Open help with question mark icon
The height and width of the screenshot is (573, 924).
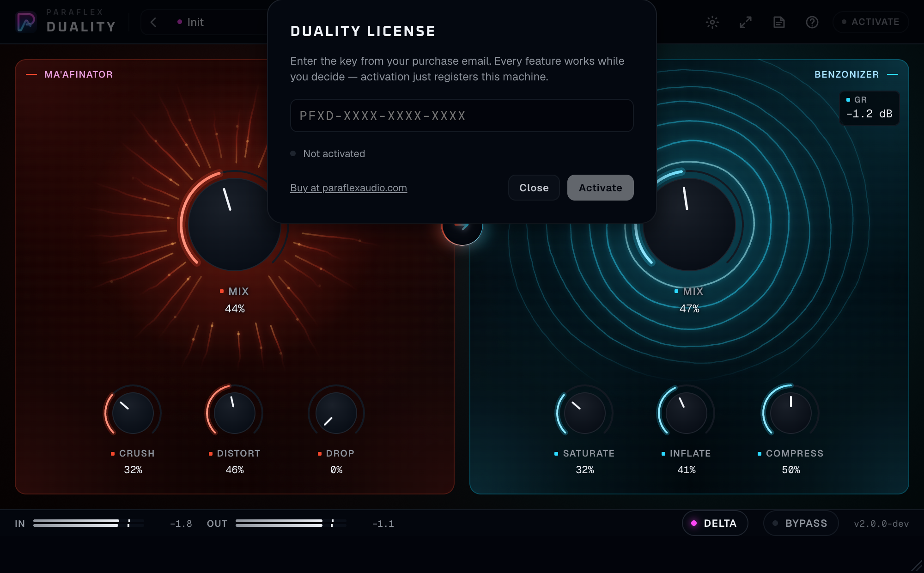[x=812, y=22]
